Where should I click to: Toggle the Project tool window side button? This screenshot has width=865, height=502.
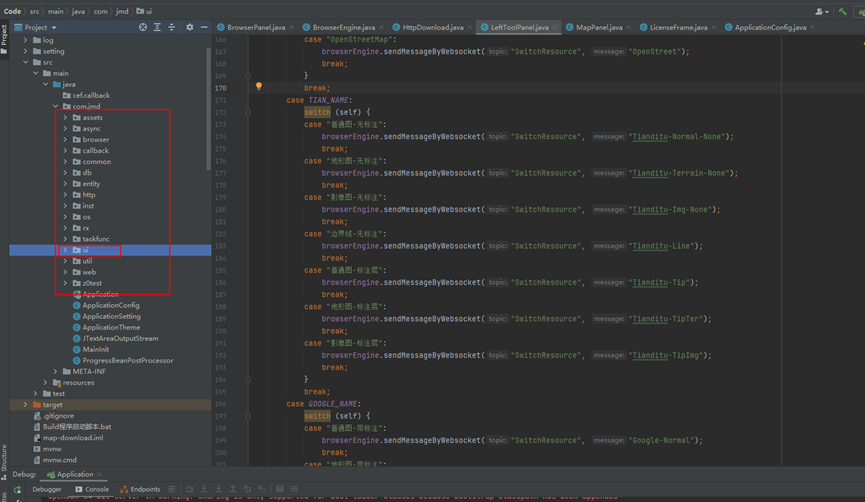(4, 39)
